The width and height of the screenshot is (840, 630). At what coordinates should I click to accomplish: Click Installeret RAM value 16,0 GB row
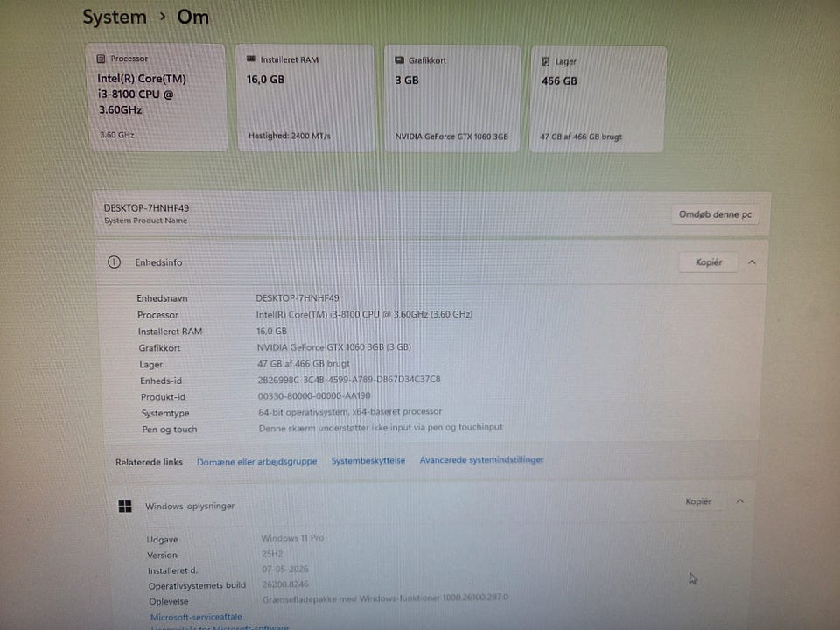tap(271, 331)
